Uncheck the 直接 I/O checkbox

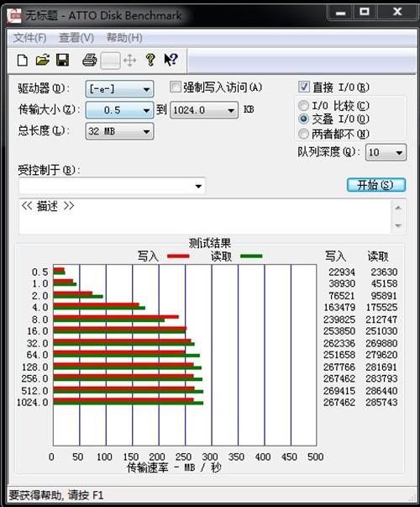click(304, 87)
